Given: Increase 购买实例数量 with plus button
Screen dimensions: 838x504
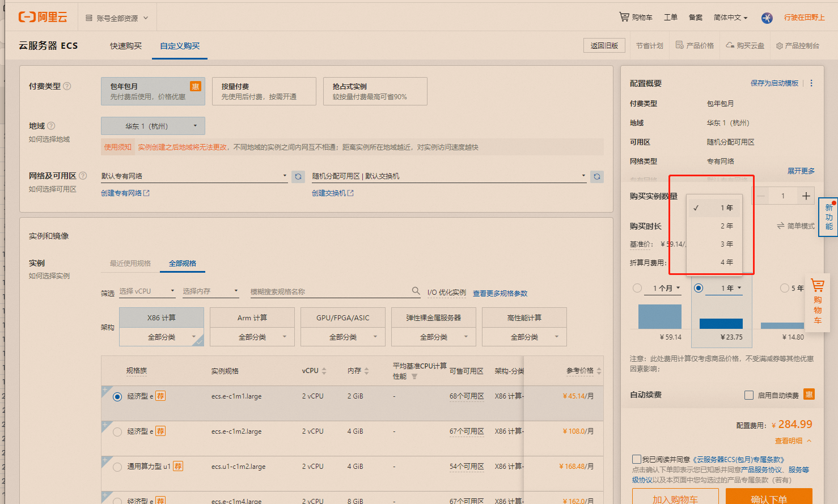Looking at the screenshot, I should point(806,196).
